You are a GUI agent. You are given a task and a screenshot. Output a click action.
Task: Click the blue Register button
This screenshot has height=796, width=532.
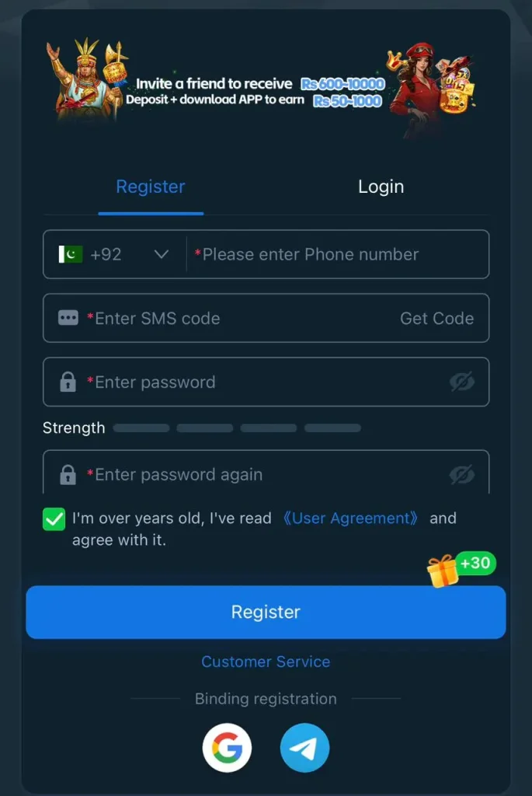pyautogui.click(x=266, y=612)
